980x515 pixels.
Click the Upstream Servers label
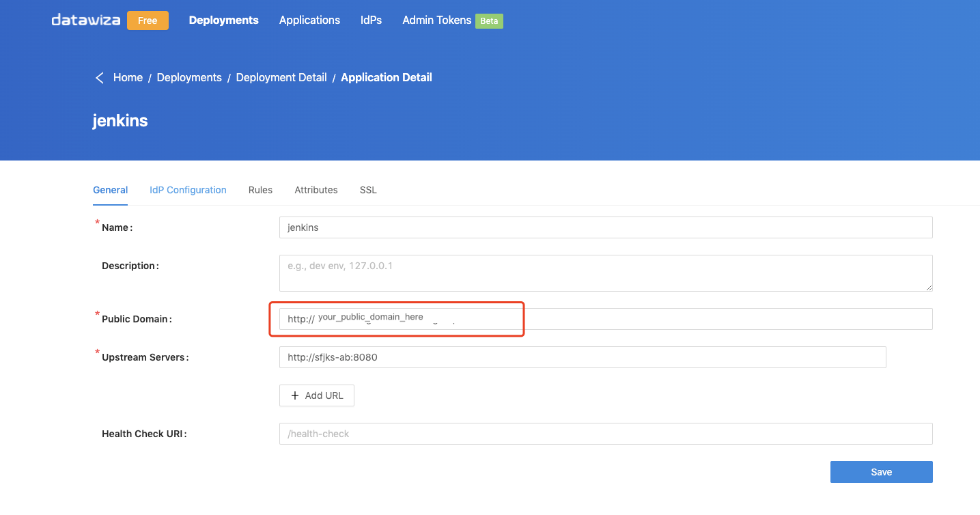point(145,357)
